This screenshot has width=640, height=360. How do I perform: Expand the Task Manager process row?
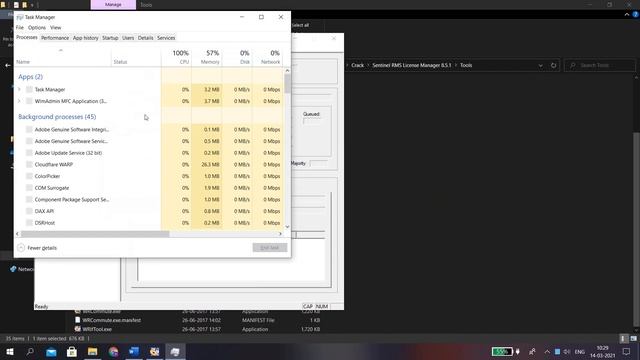[x=19, y=89]
